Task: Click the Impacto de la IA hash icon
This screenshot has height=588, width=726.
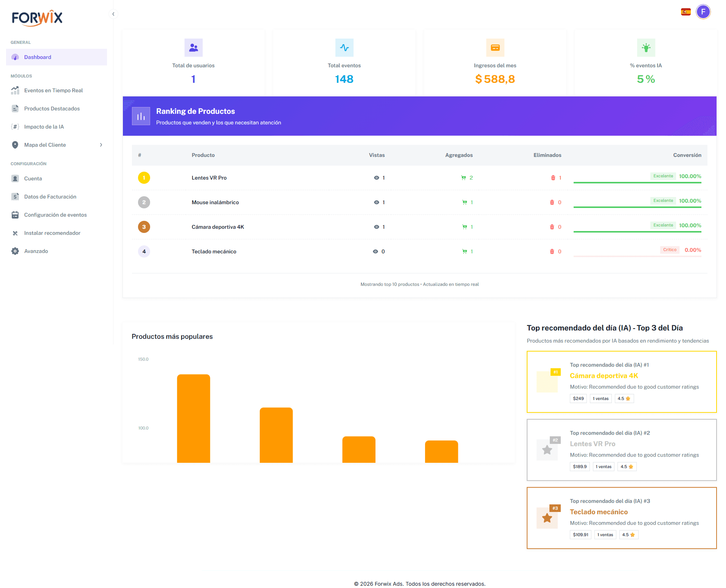Action: [x=15, y=127]
